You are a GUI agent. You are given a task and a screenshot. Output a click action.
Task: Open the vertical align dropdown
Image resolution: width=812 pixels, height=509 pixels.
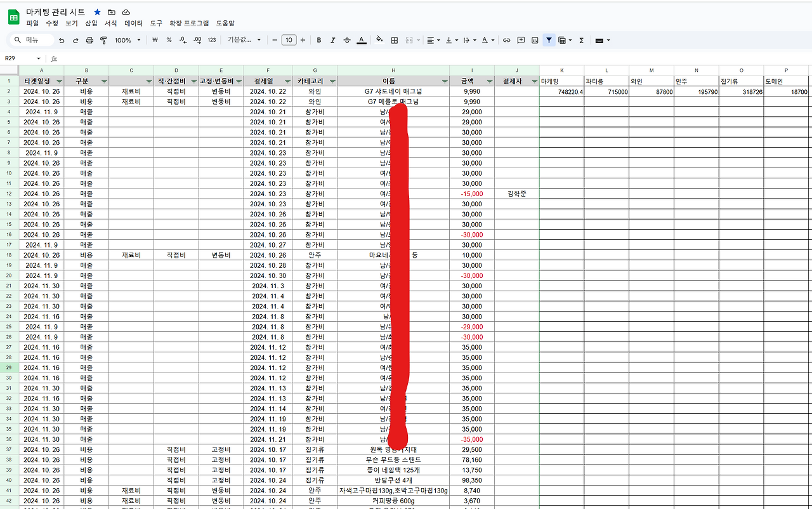point(452,40)
